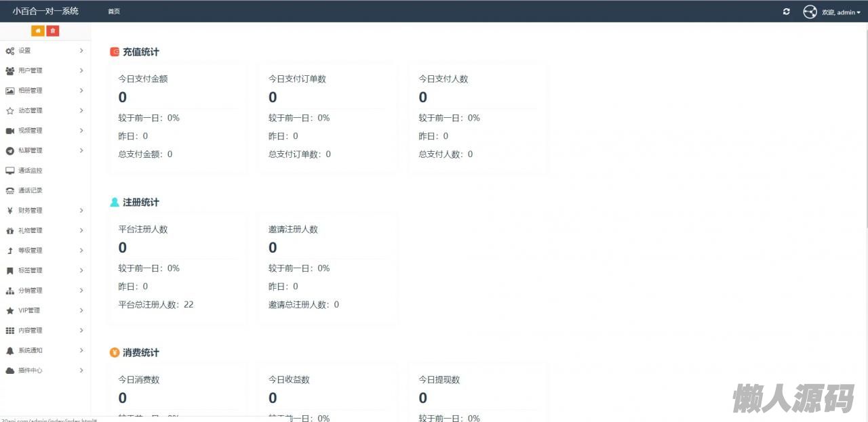868x422 pixels.
Task: Click the cloud icon beside 插件中心
Action: coord(9,371)
